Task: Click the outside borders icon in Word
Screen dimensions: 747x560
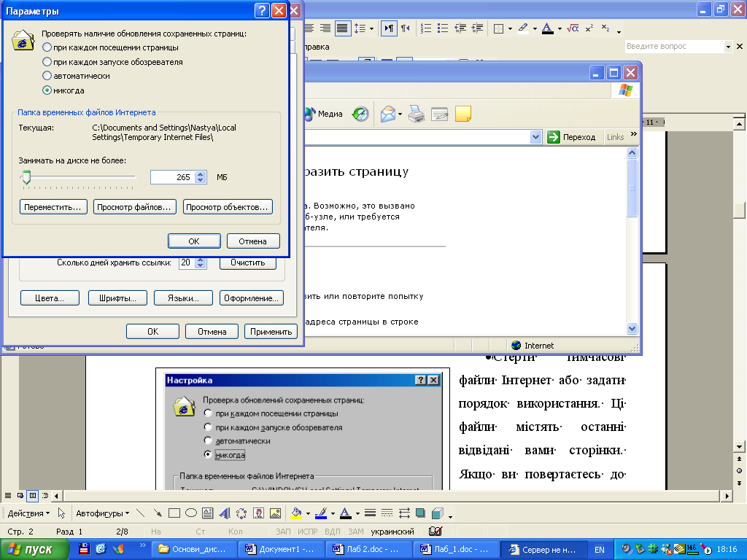Action: [x=498, y=29]
